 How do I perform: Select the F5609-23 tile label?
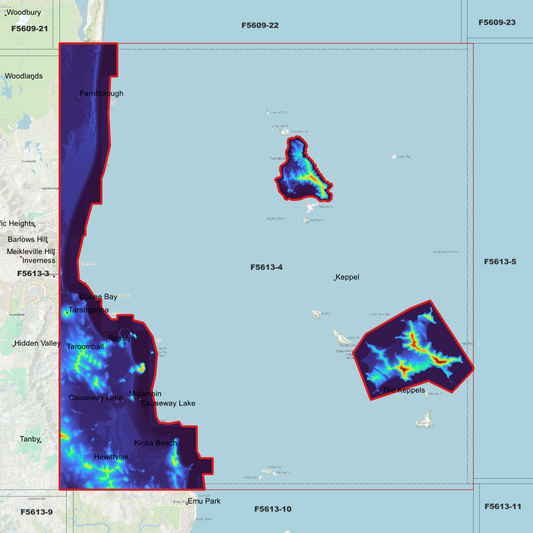click(x=497, y=22)
